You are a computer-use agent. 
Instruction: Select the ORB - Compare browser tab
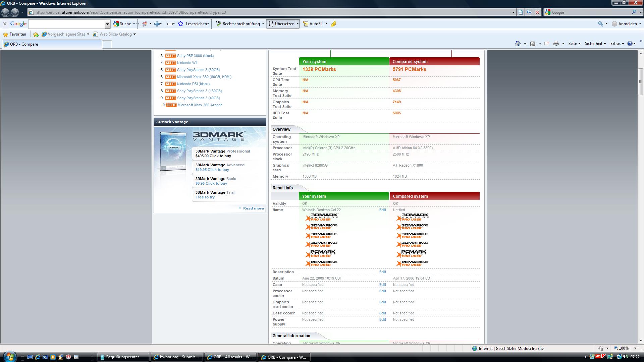pyautogui.click(x=52, y=44)
